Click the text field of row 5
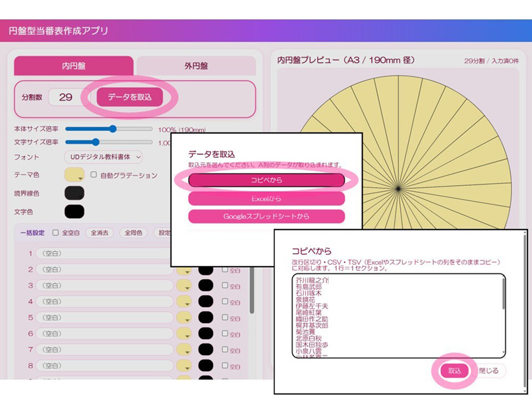532x399 pixels. click(104, 318)
